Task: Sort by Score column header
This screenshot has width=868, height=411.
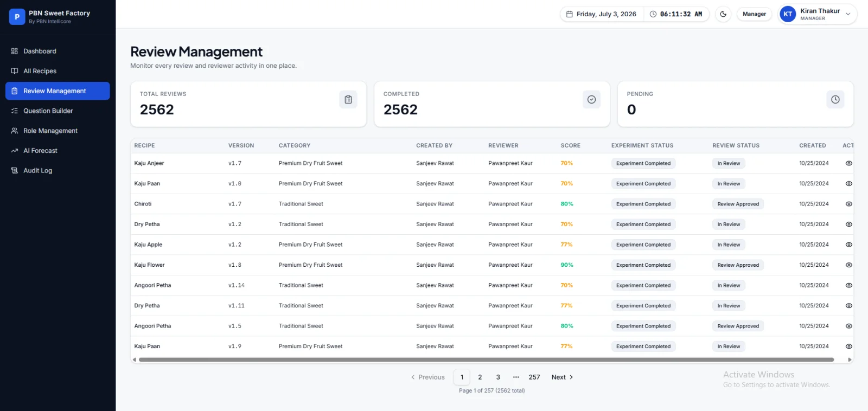Action: click(x=570, y=145)
